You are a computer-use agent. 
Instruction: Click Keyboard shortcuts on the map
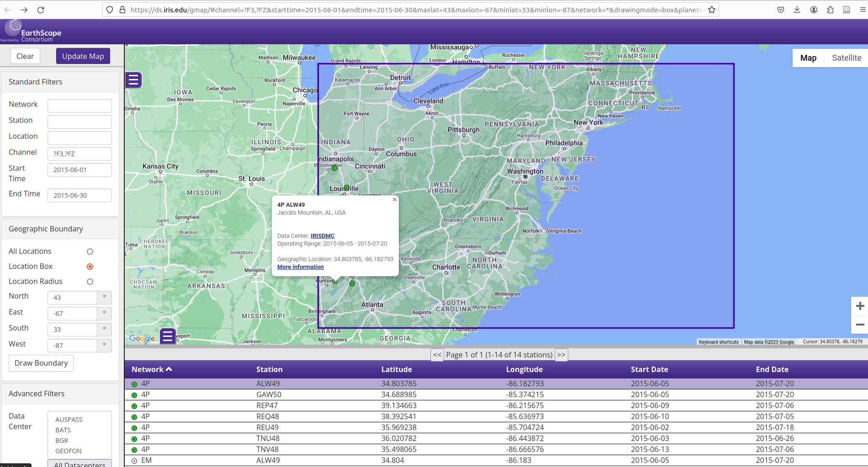(719, 342)
